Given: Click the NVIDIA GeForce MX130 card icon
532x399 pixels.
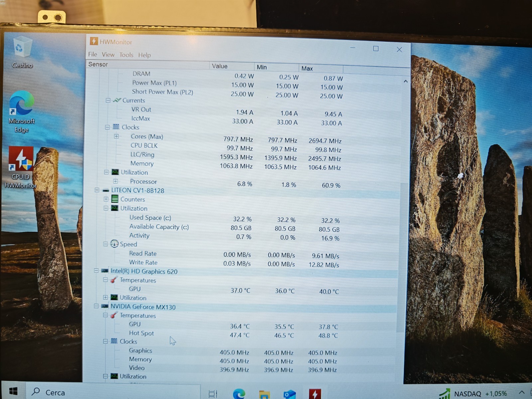Looking at the screenshot, I should [105, 306].
